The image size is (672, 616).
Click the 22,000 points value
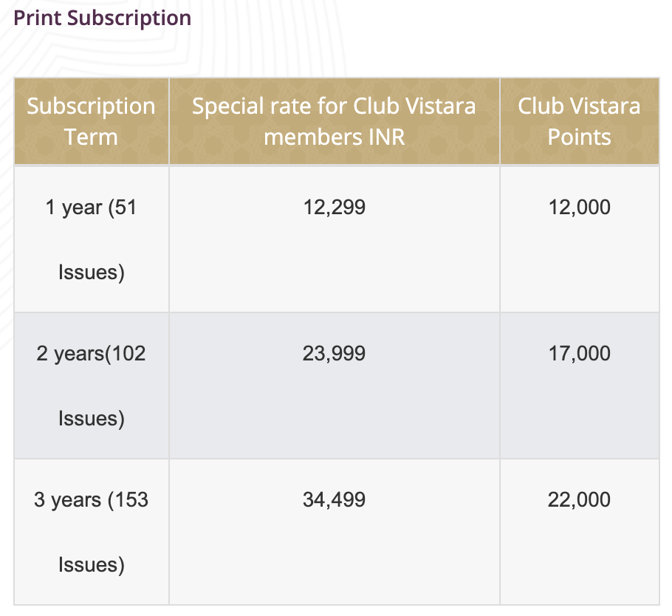click(x=579, y=500)
